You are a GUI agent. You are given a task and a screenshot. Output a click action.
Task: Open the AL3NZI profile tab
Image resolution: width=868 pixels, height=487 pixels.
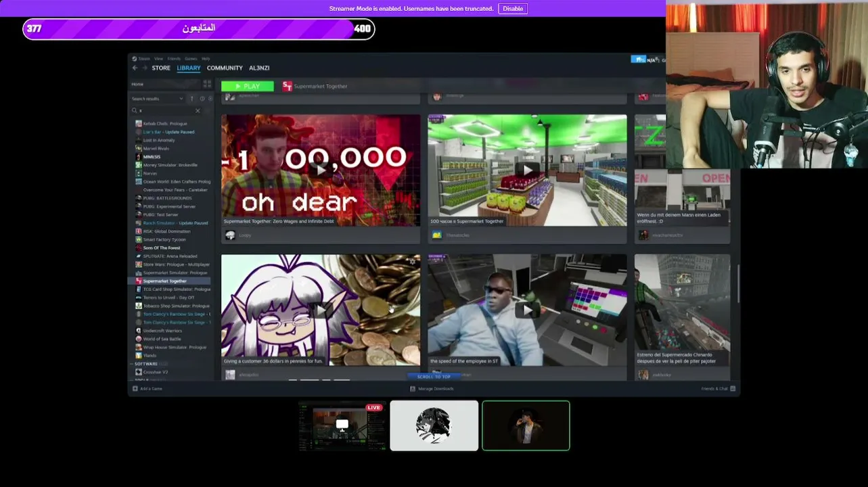(x=259, y=68)
